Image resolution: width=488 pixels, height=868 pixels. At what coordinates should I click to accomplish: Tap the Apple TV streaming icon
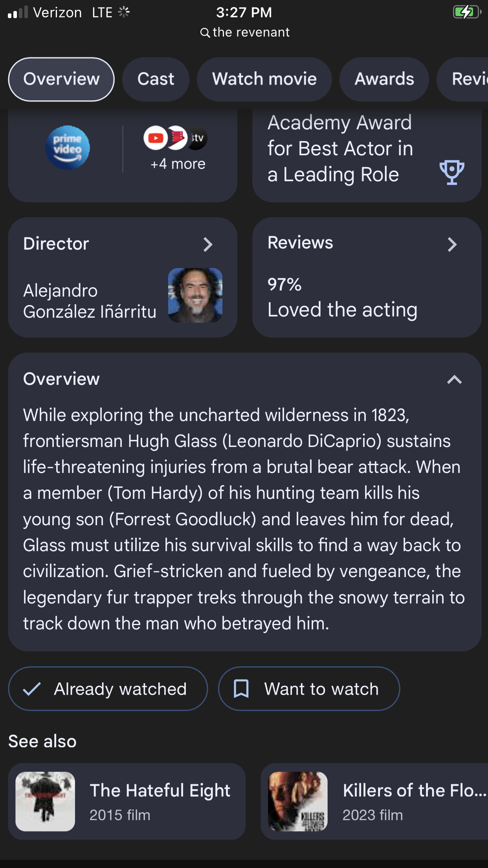click(198, 138)
